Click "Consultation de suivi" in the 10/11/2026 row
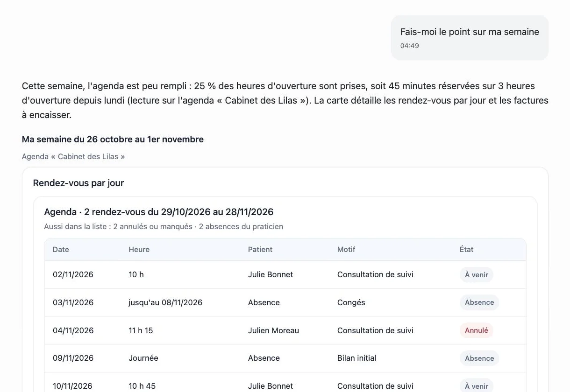This screenshot has height=392, width=570. 375,386
